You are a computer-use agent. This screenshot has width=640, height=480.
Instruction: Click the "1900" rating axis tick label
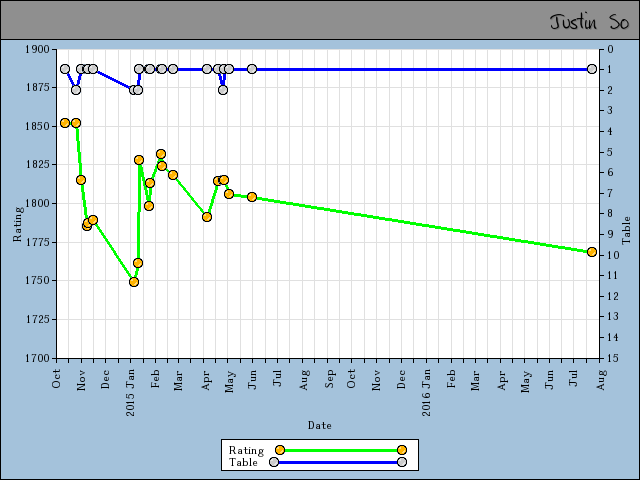pyautogui.click(x=37, y=49)
